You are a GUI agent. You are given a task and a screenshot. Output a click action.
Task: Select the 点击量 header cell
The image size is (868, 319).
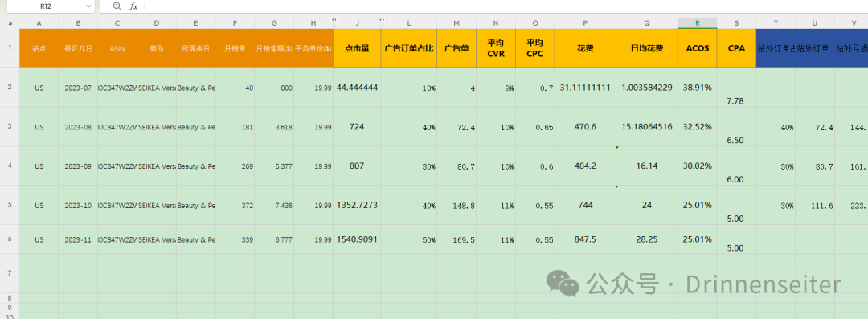(x=357, y=48)
